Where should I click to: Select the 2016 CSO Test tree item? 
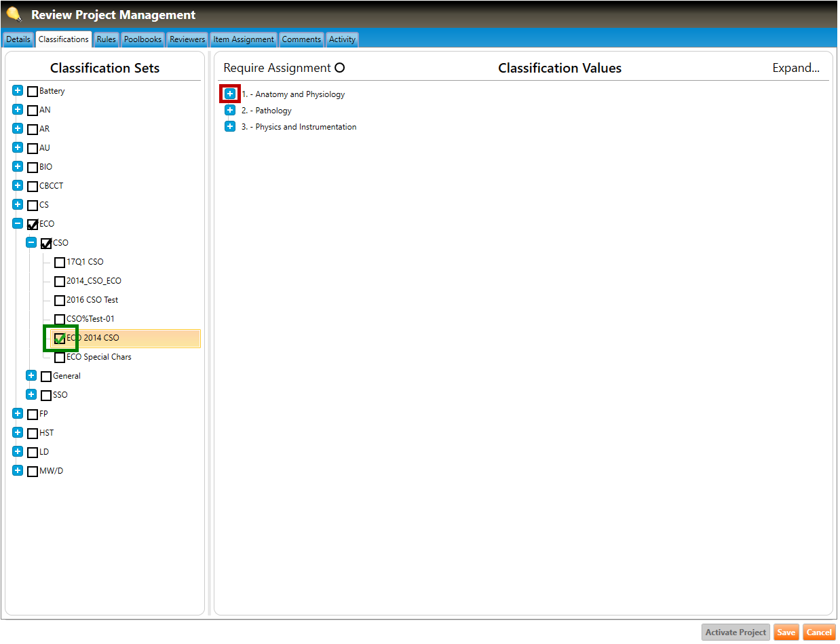point(92,300)
